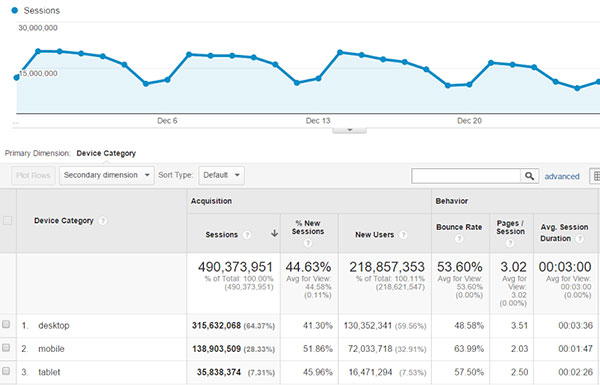The height and width of the screenshot is (385, 600).
Task: Click tablet sessions value 35,838,374
Action: 219,372
